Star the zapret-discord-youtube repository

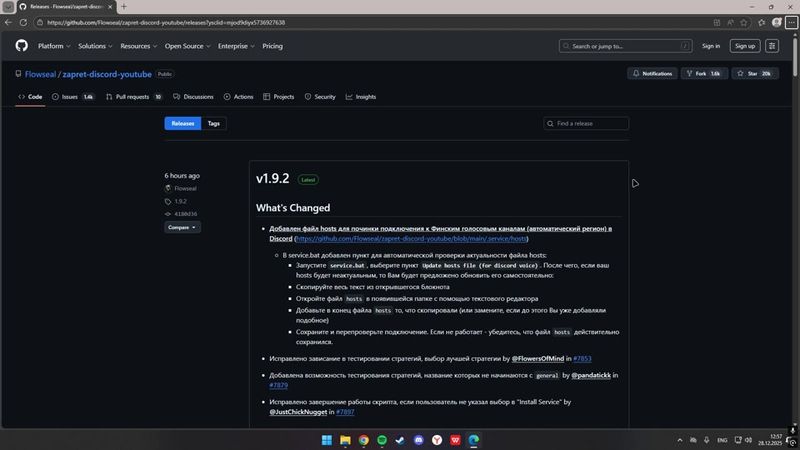pos(756,74)
